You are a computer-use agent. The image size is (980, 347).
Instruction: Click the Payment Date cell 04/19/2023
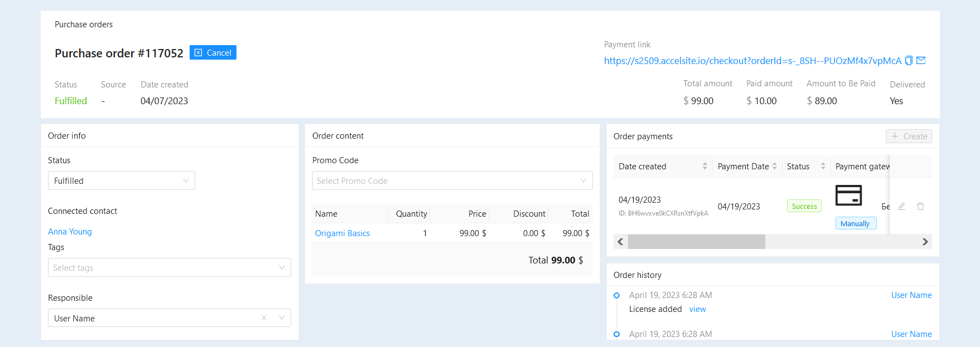[x=739, y=207]
